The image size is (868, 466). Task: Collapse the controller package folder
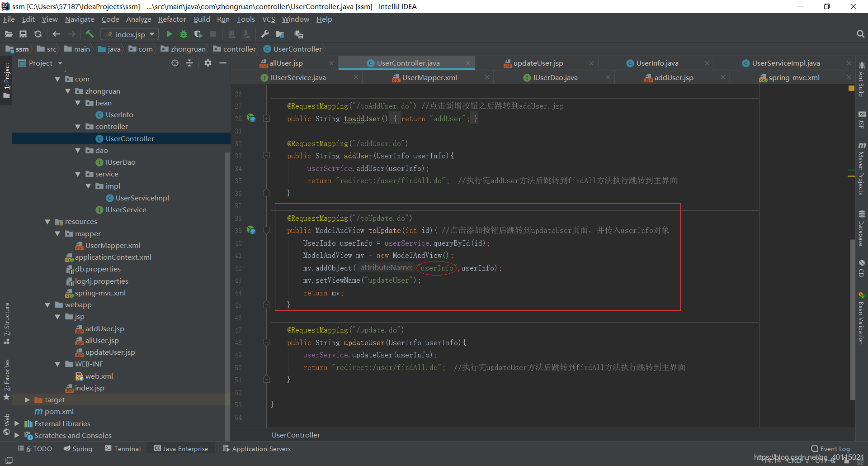click(78, 127)
